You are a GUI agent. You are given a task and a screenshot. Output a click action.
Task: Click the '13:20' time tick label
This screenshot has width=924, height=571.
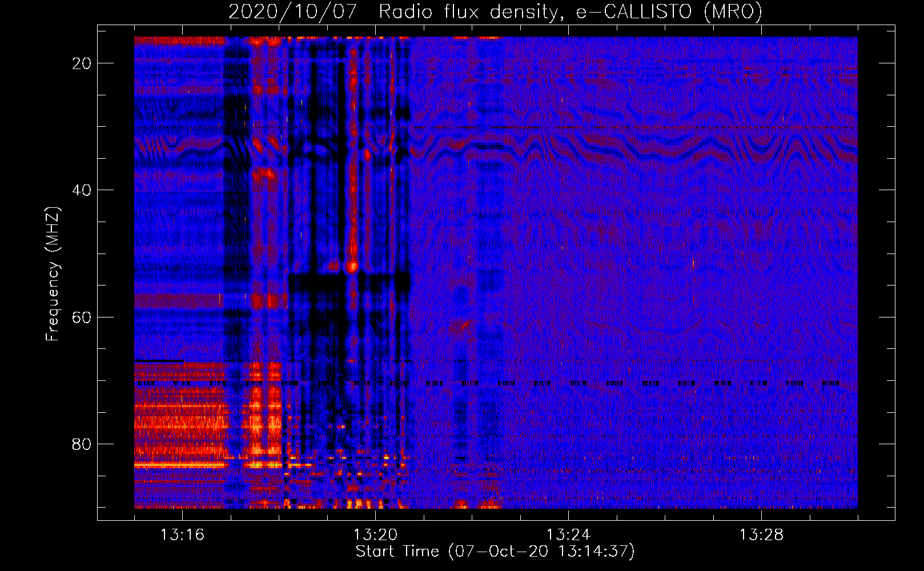tap(375, 535)
